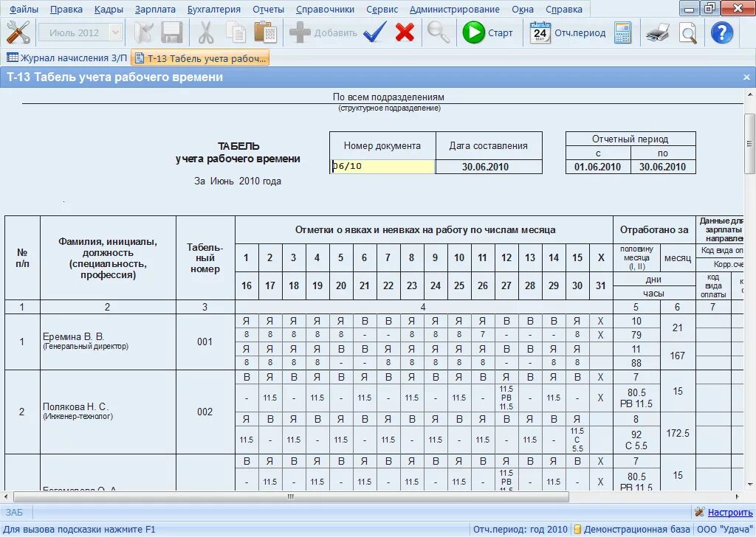
Task: Open the Файлы menu
Action: [24, 9]
